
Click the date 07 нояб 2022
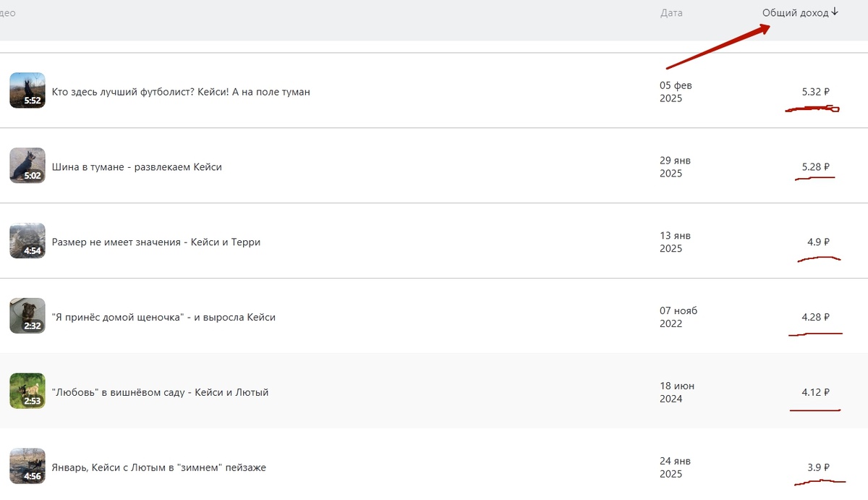click(678, 318)
